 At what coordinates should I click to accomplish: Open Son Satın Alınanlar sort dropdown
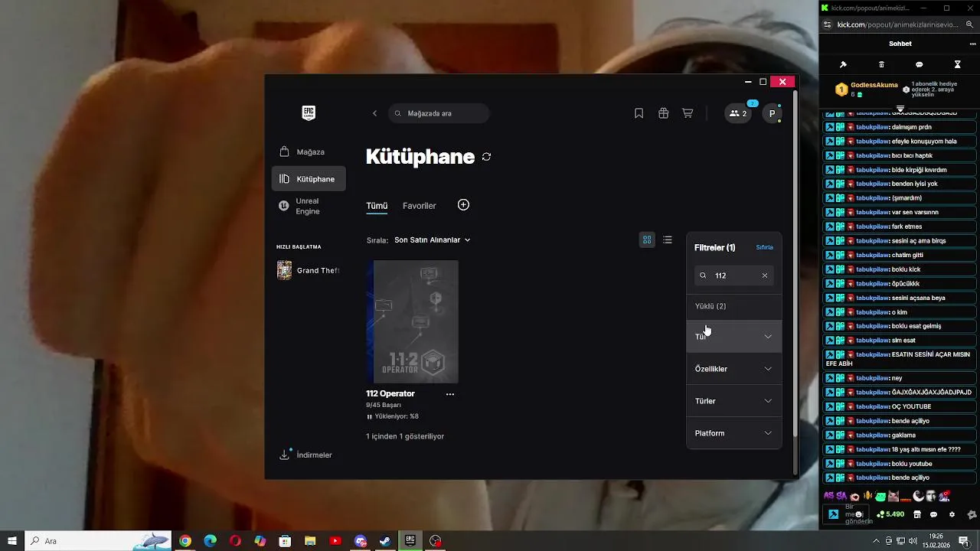pos(433,240)
